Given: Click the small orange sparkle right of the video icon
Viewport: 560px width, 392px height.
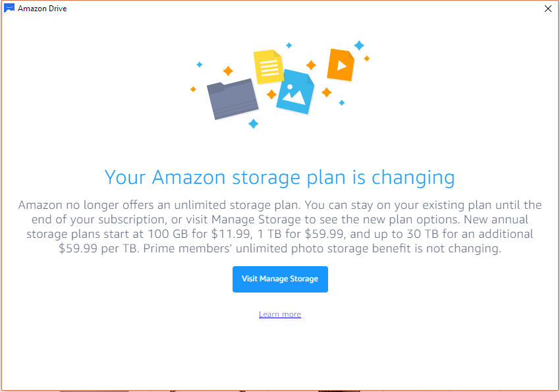Looking at the screenshot, I should point(367,58).
